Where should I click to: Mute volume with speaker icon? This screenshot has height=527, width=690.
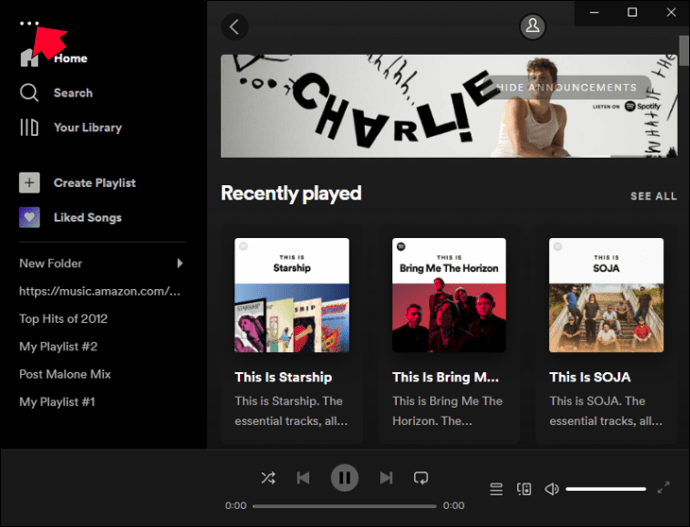pos(551,489)
